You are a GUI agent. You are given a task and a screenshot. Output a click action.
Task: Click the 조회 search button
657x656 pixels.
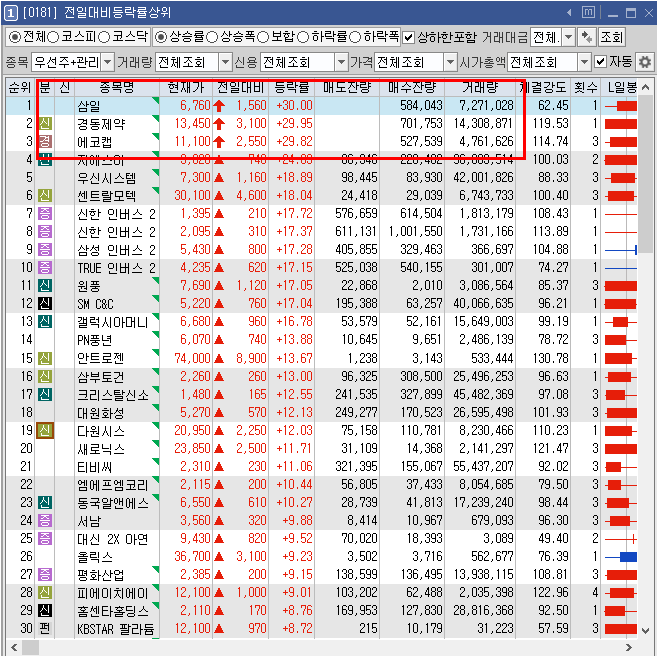(611, 38)
